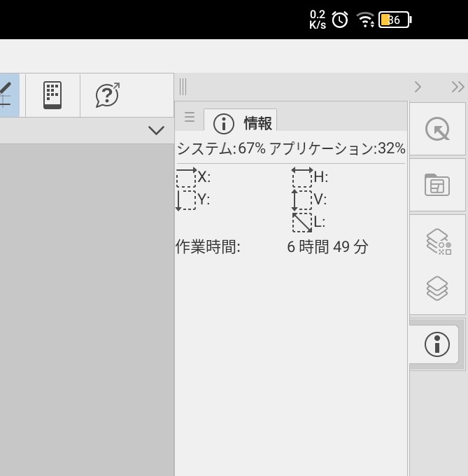Open the Material palette folder icon
This screenshot has height=476, width=468.
[x=437, y=185]
